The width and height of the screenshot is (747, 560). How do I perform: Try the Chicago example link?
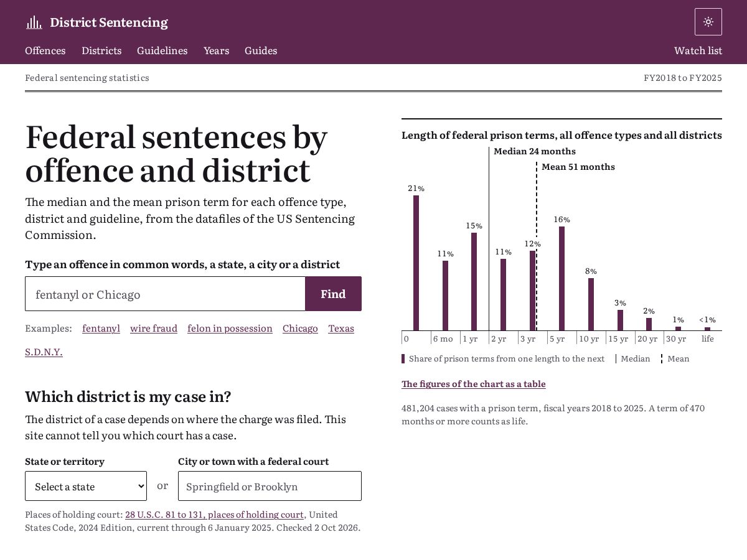(x=300, y=328)
